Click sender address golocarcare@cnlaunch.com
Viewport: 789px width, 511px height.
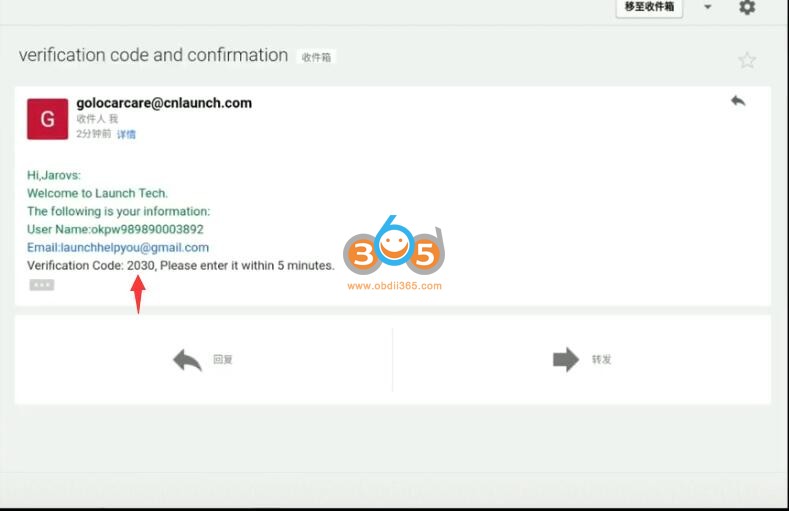164,103
